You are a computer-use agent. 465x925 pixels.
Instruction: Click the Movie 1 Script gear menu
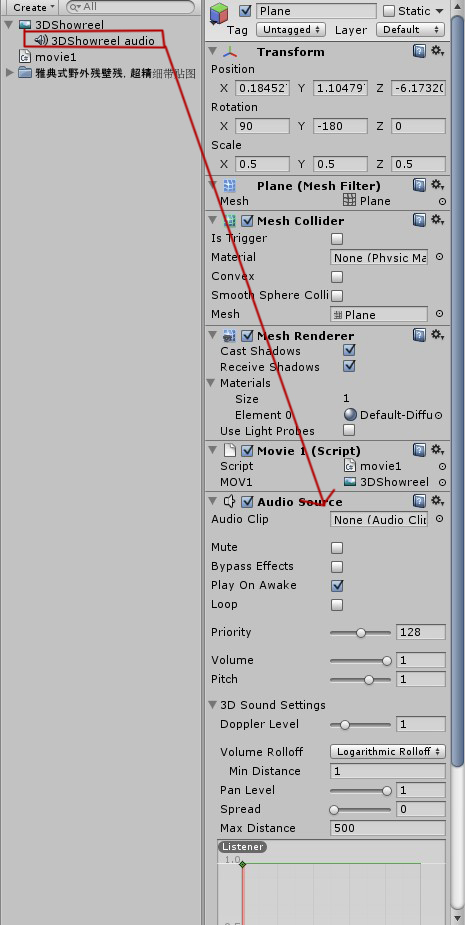pyautogui.click(x=437, y=450)
